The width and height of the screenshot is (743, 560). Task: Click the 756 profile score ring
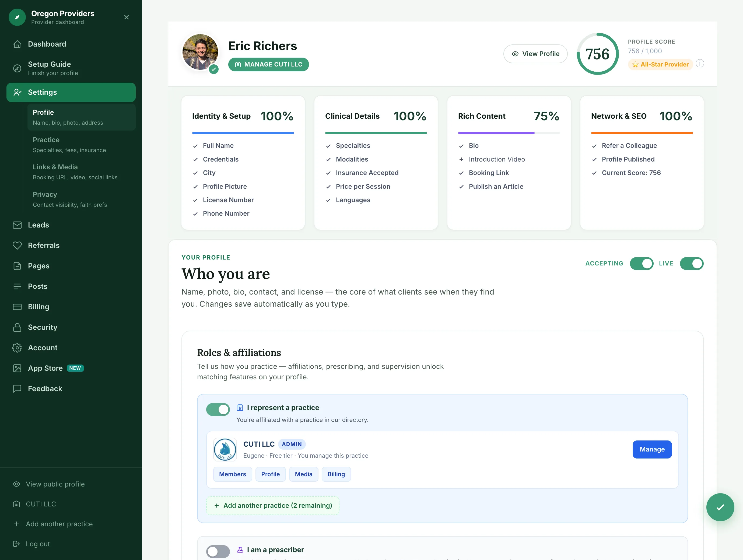tap(598, 54)
